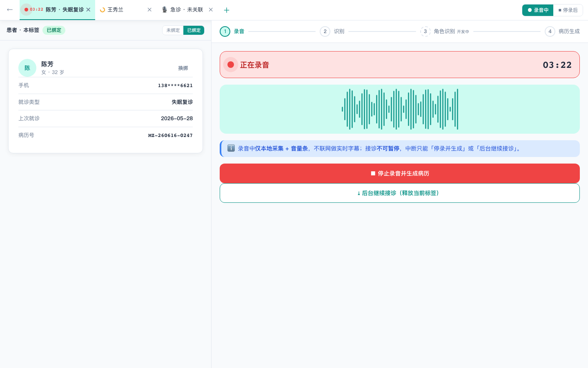The image size is (588, 368).
Task: Click the red recording indicator beside 正在录音
Action: point(231,65)
